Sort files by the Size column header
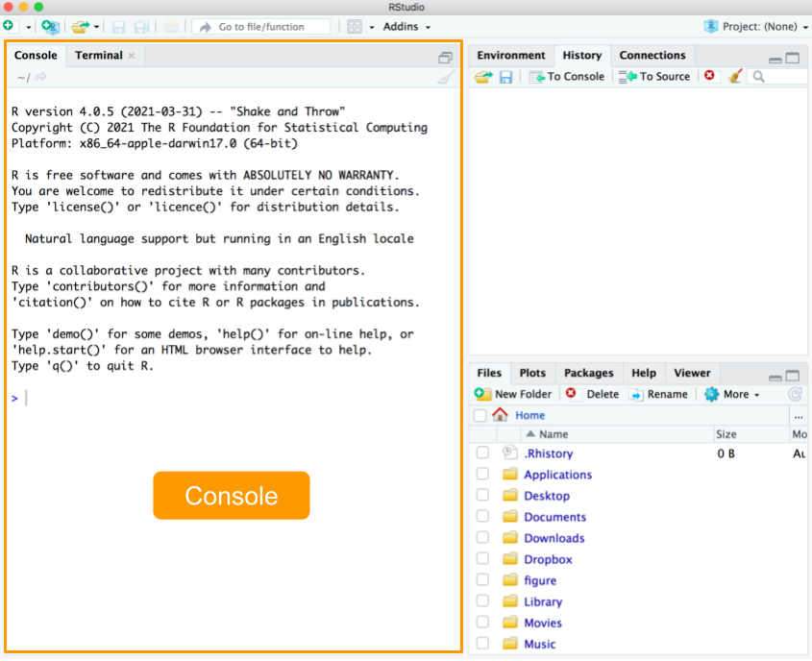 (726, 434)
